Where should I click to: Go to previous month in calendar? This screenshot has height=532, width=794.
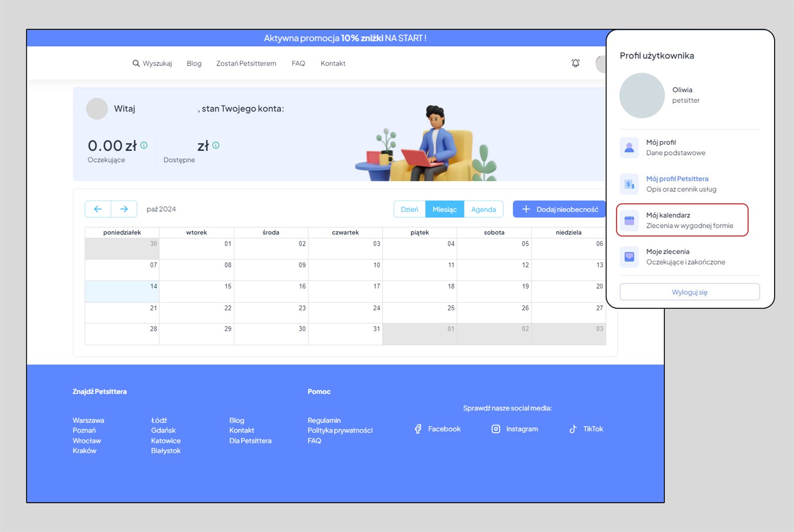click(x=98, y=209)
